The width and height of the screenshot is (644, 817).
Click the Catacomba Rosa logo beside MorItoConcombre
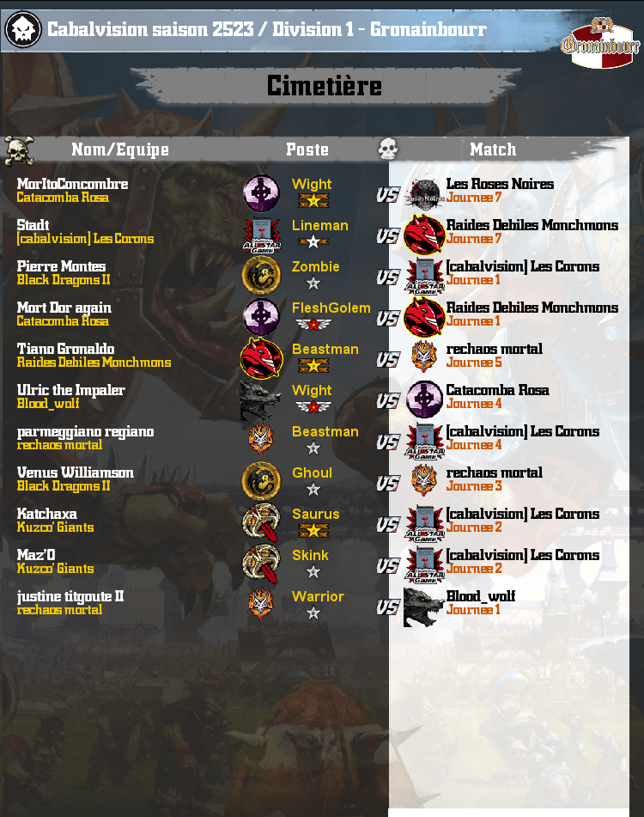pos(261,192)
